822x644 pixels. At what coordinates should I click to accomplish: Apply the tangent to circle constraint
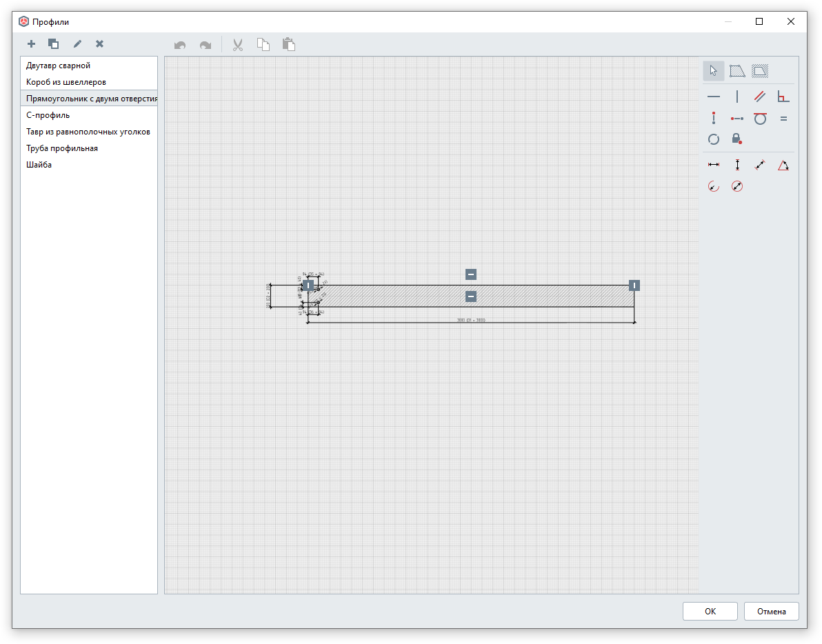760,119
